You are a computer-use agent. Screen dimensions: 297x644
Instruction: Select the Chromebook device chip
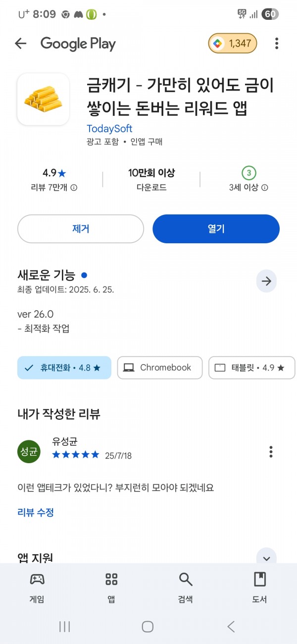[x=160, y=368]
